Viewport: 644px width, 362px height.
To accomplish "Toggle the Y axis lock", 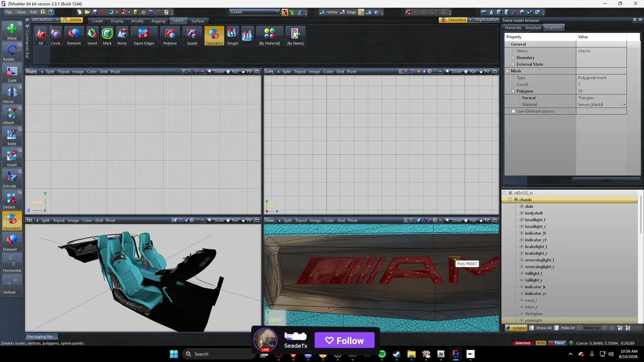I will click(292, 12).
